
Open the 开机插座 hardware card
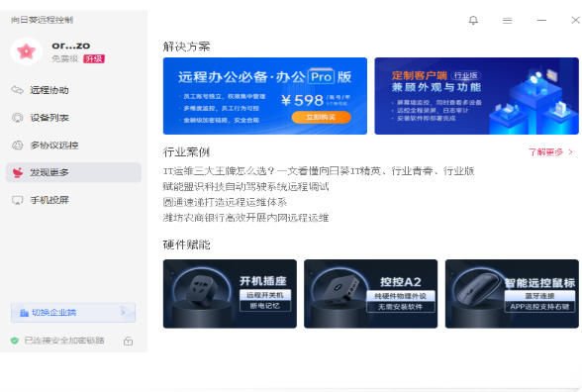pyautogui.click(x=230, y=294)
